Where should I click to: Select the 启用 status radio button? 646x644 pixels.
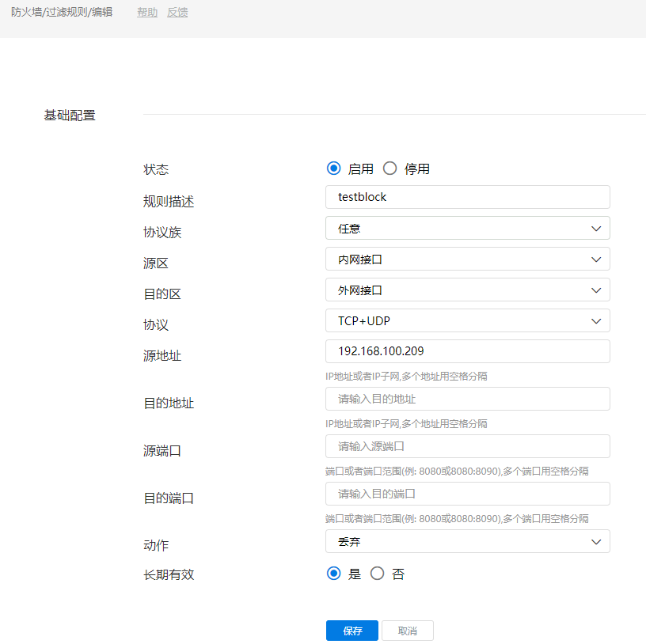333,169
